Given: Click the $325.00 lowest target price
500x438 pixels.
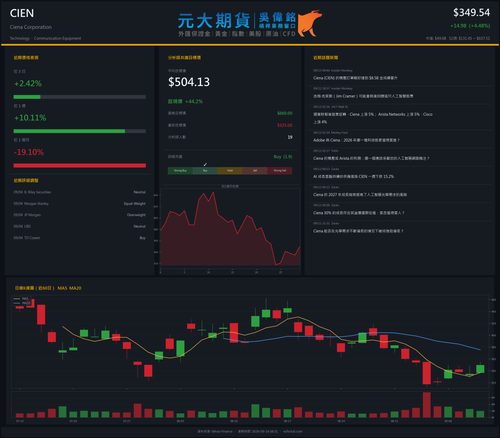Looking at the screenshot, I should [x=285, y=125].
